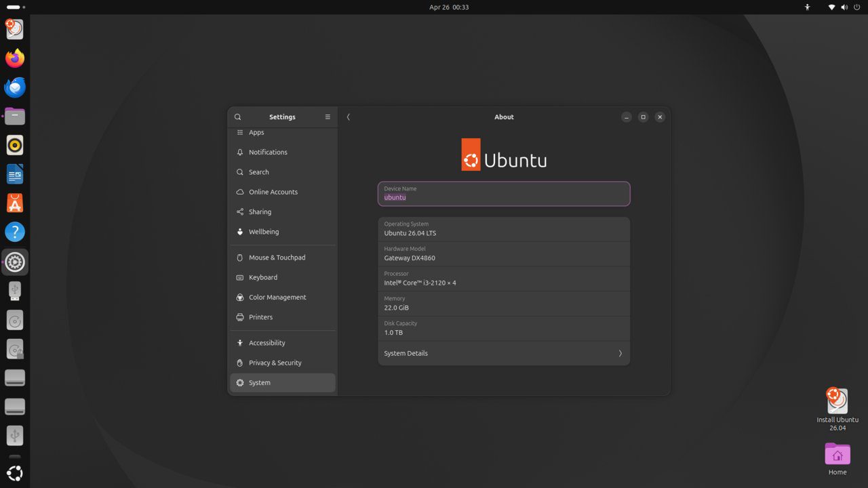Launch Firefox from the dock
Image resolution: width=868 pixels, height=488 pixels.
[15, 58]
